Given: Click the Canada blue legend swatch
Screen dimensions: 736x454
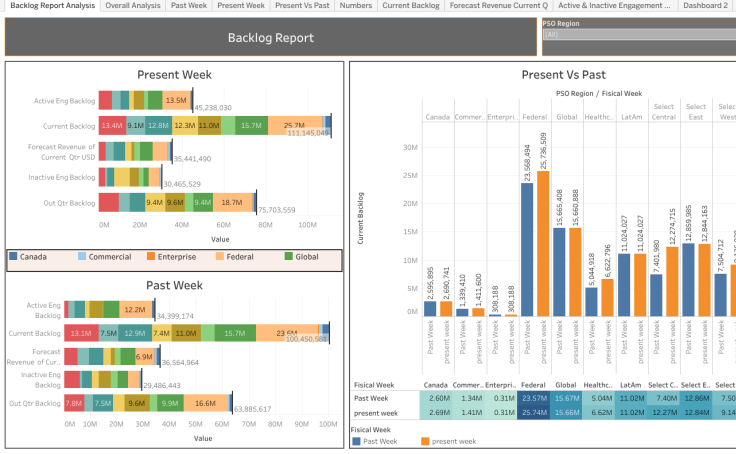Looking at the screenshot, I should (x=13, y=256).
